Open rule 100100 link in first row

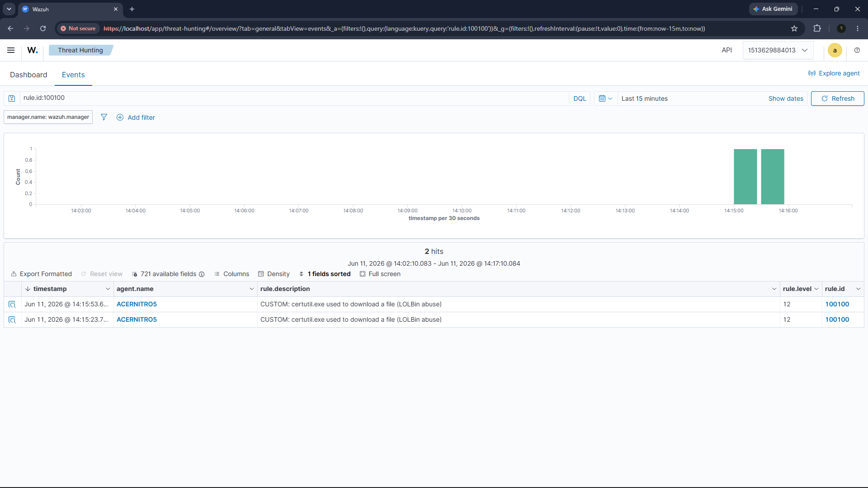[x=837, y=305]
